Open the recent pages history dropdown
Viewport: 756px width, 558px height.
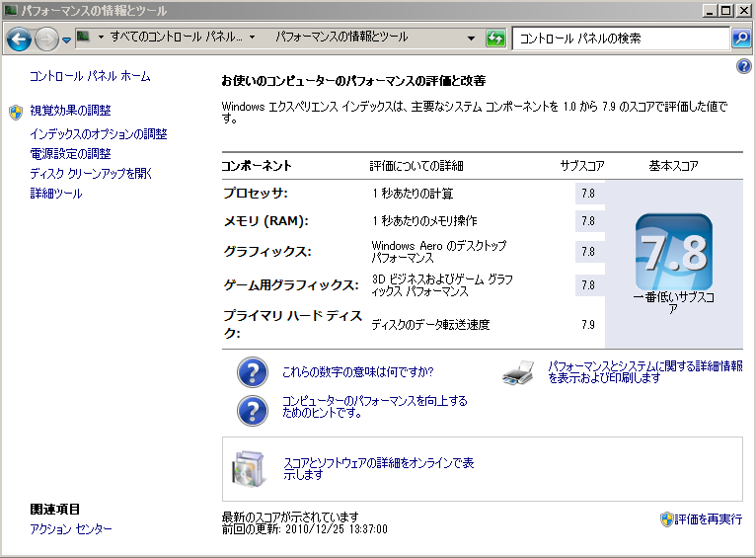point(67,40)
